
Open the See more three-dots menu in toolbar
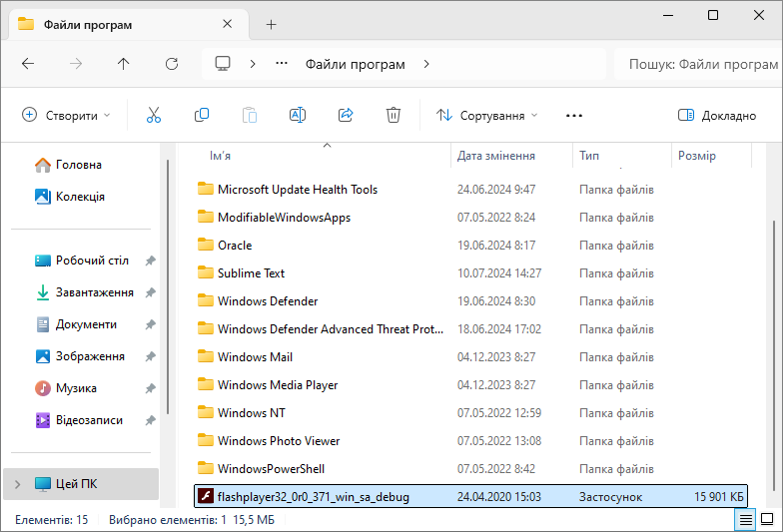[573, 116]
